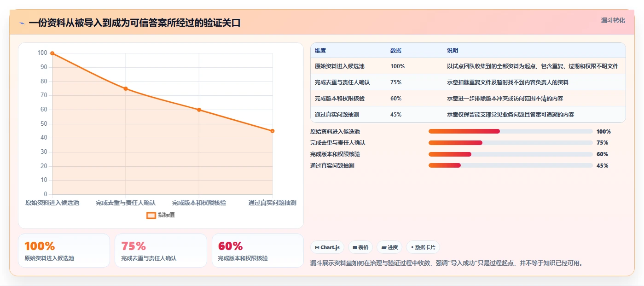Click the 数据卡片 tag
This screenshot has height=286, width=644.
click(x=423, y=247)
